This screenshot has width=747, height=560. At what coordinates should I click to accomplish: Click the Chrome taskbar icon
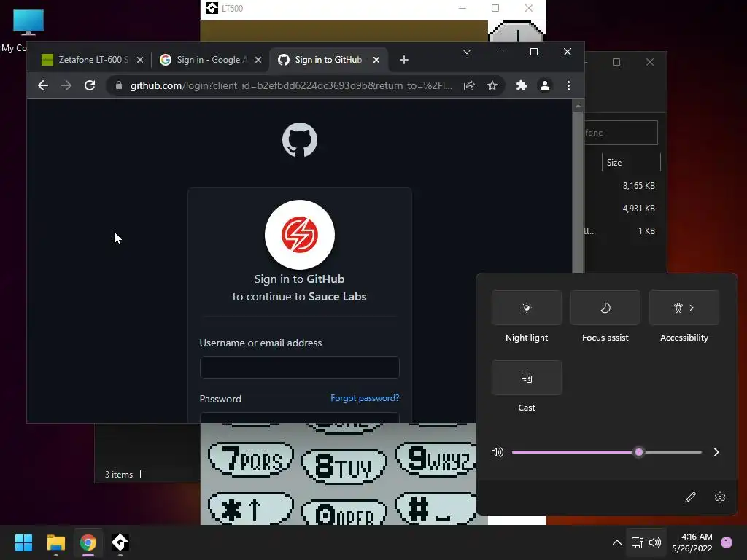point(88,542)
